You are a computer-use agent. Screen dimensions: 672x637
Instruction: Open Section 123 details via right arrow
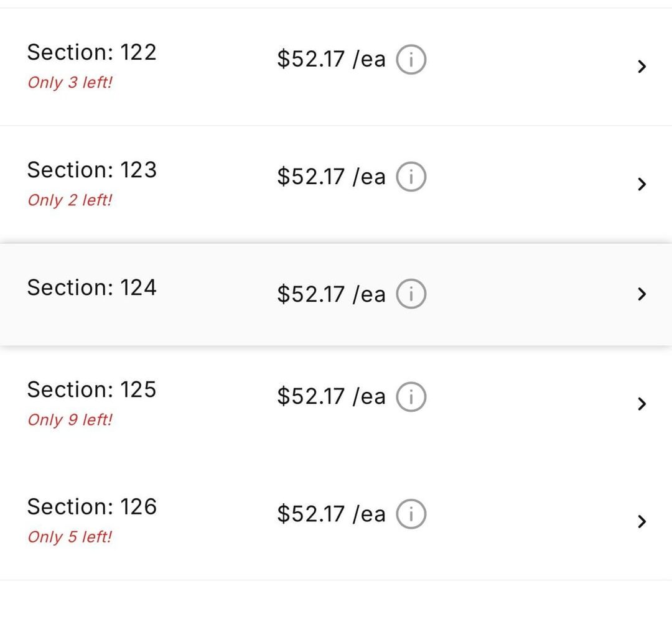pos(642,184)
